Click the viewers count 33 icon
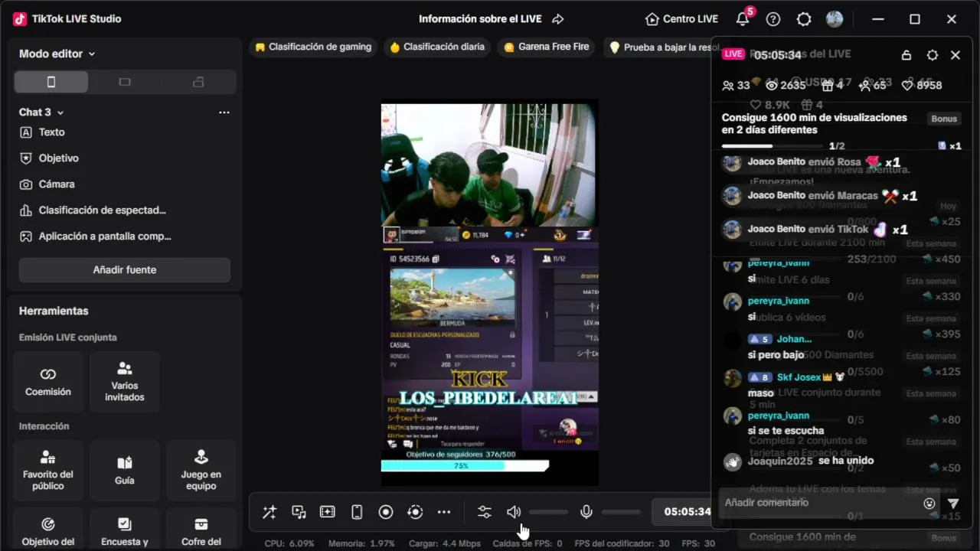This screenshot has height=551, width=980. (x=727, y=86)
